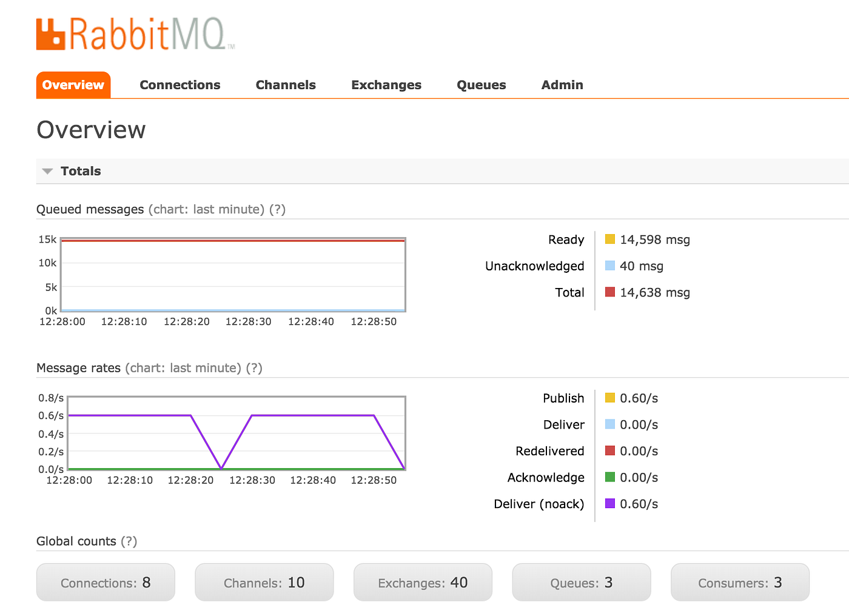Click the RabbitMQ logo

pyautogui.click(x=133, y=33)
